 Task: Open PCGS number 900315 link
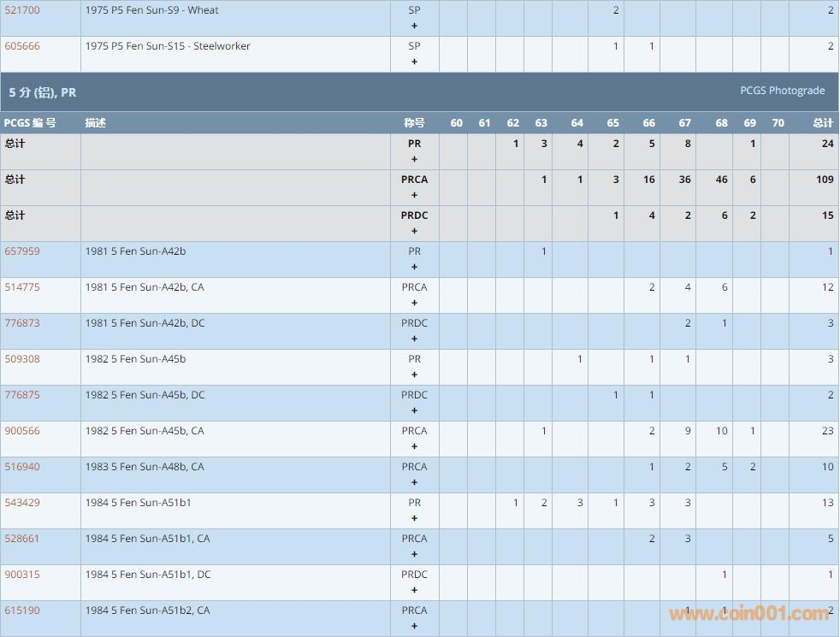pyautogui.click(x=22, y=574)
